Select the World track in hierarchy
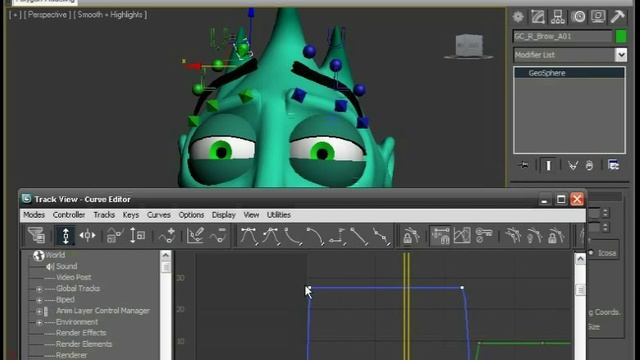The height and width of the screenshot is (360, 640). pyautogui.click(x=56, y=255)
